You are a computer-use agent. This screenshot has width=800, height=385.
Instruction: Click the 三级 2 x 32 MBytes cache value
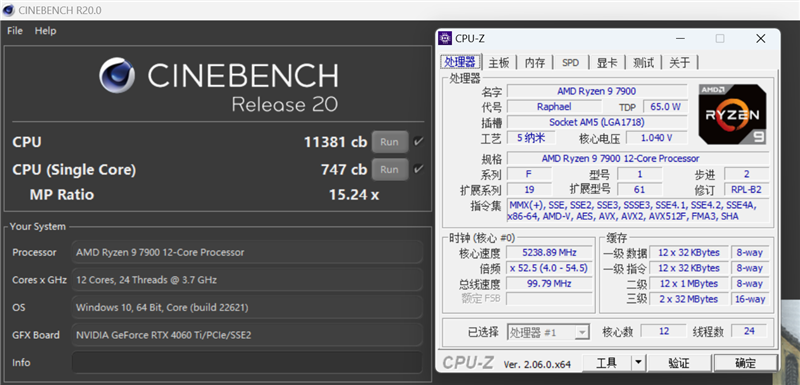point(689,299)
